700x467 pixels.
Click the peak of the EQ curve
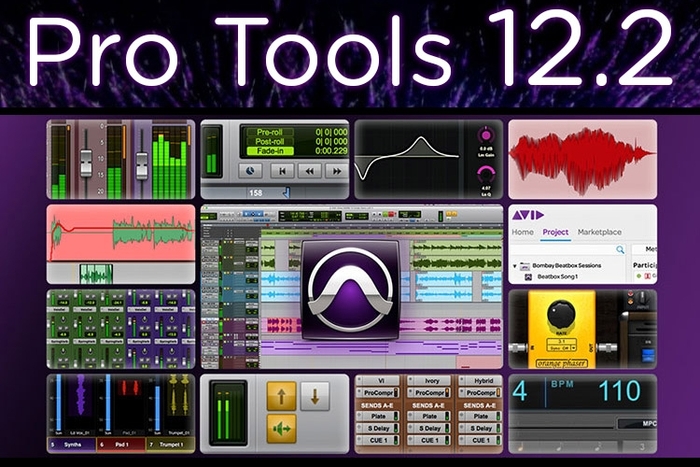(420, 139)
